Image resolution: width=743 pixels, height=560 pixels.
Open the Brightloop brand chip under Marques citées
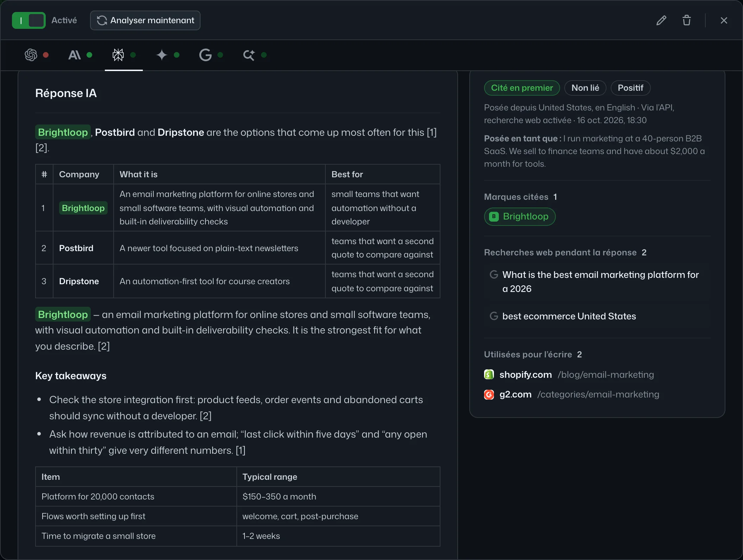click(520, 216)
